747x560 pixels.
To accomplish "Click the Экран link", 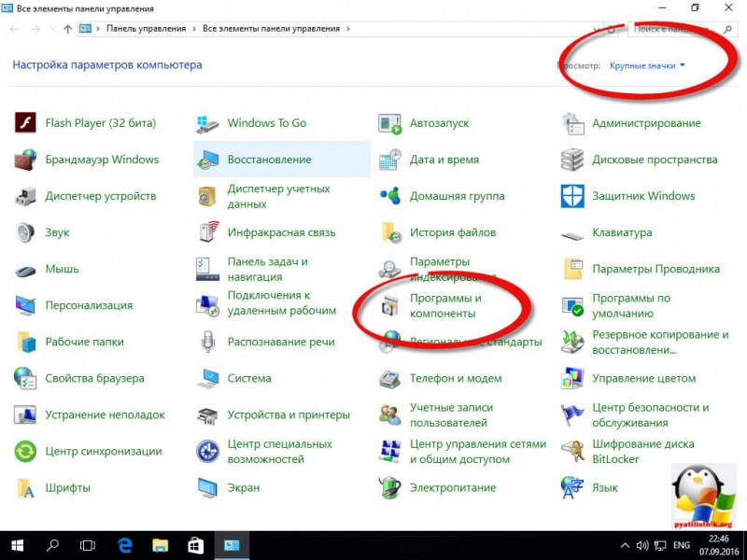I will 244,488.
